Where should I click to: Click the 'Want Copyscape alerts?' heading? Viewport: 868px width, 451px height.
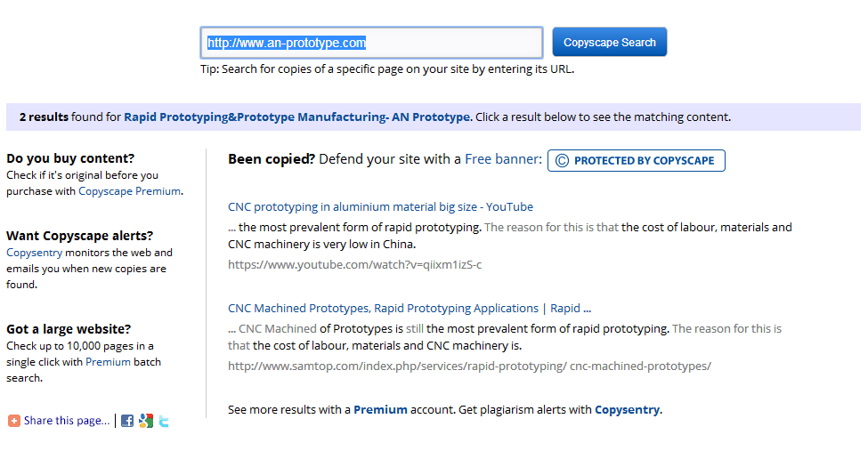(80, 236)
